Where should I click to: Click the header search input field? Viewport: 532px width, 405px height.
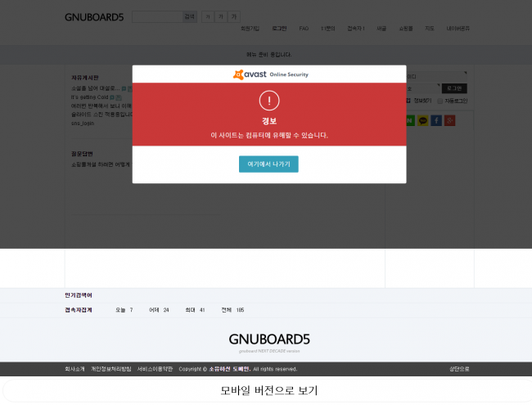(157, 16)
